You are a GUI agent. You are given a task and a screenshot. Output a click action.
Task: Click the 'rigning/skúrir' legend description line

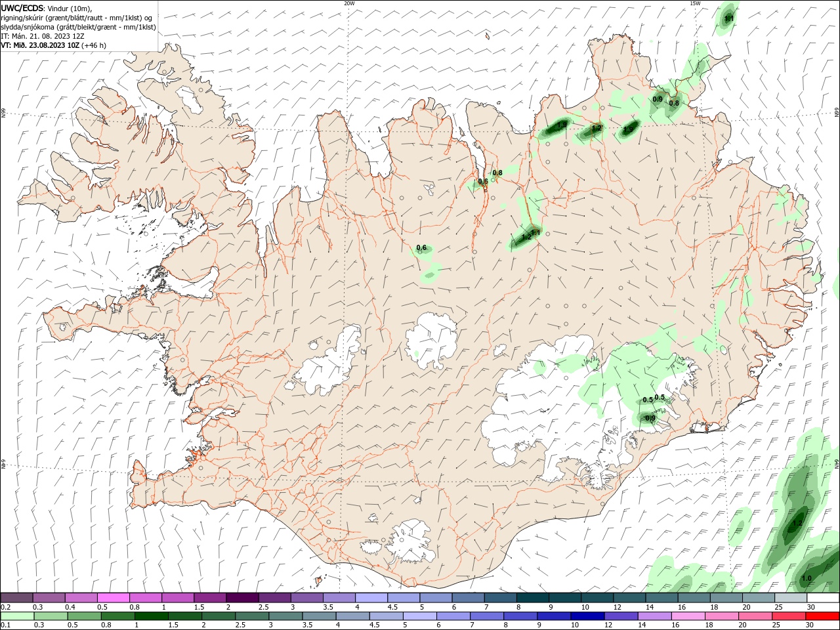tap(77, 18)
